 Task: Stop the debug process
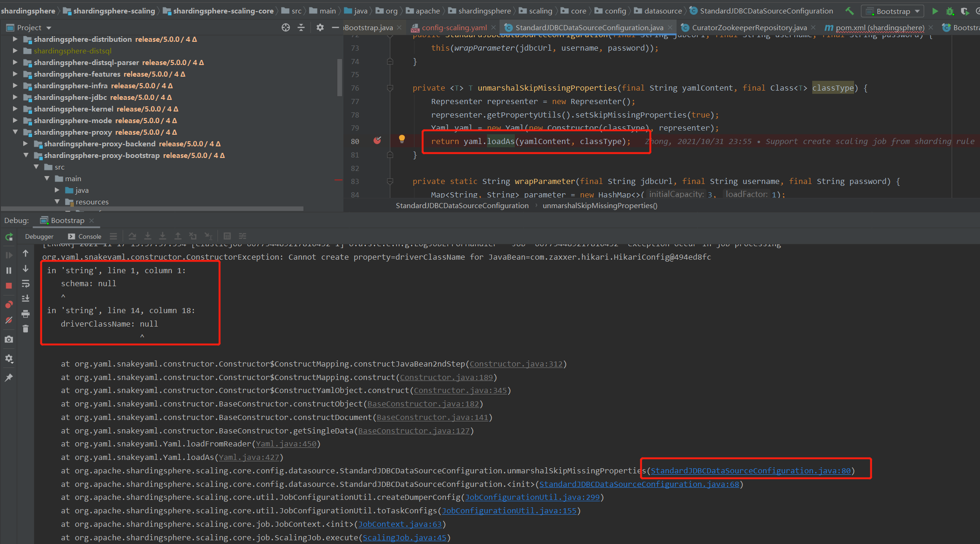point(9,286)
